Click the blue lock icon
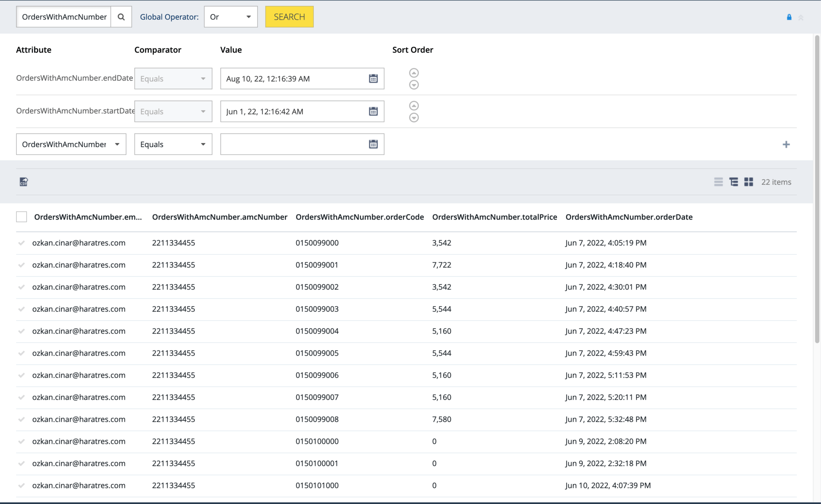 tap(789, 17)
